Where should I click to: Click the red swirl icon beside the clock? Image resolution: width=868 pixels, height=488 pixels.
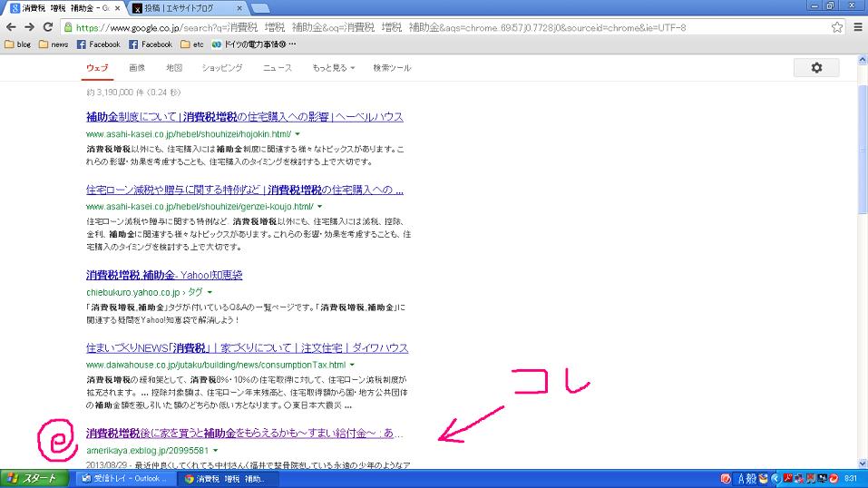click(834, 479)
